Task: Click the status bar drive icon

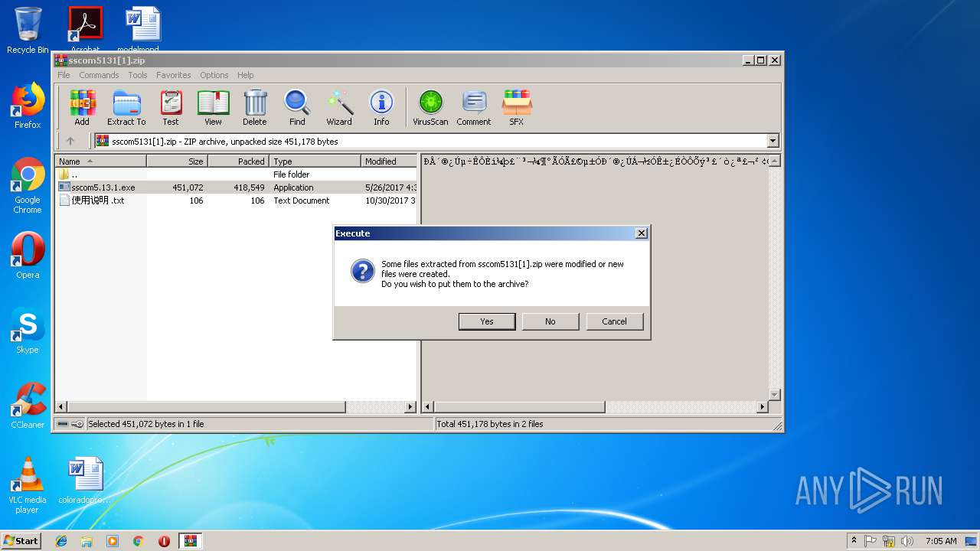Action: point(63,424)
